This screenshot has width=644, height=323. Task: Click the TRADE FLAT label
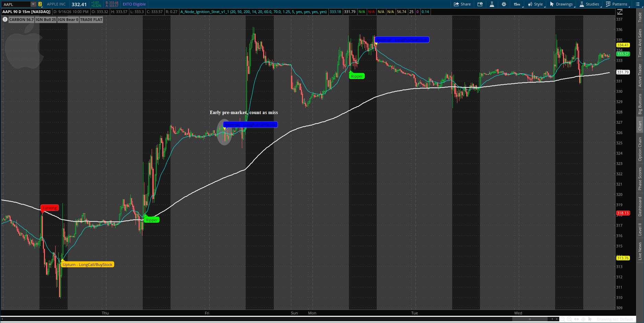click(91, 20)
